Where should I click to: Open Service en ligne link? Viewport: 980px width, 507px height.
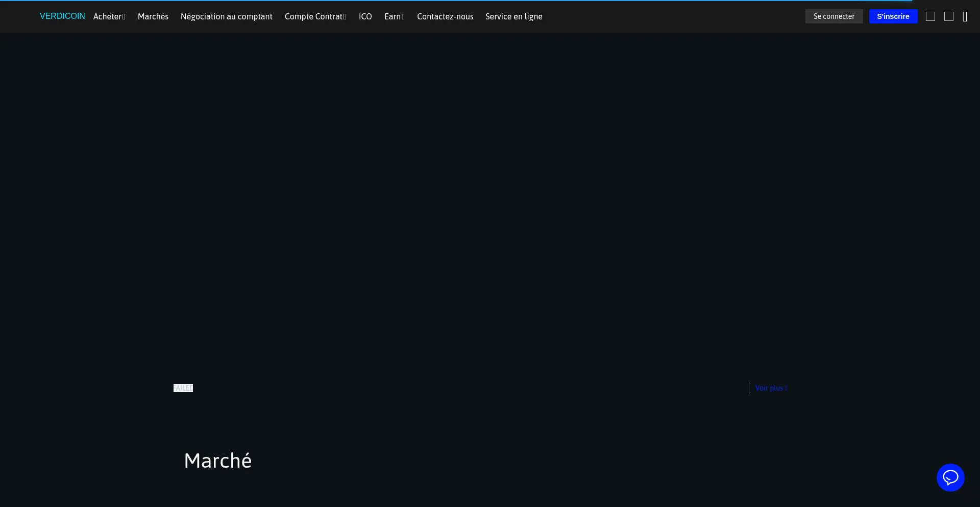point(513,16)
